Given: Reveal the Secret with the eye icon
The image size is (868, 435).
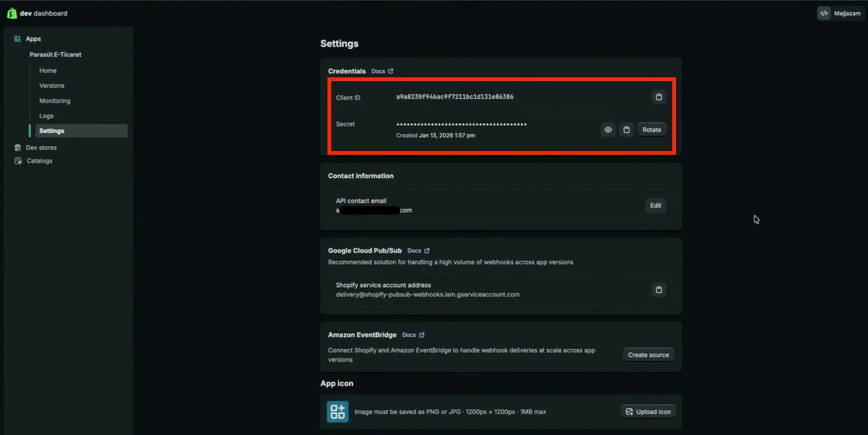Looking at the screenshot, I should 608,129.
